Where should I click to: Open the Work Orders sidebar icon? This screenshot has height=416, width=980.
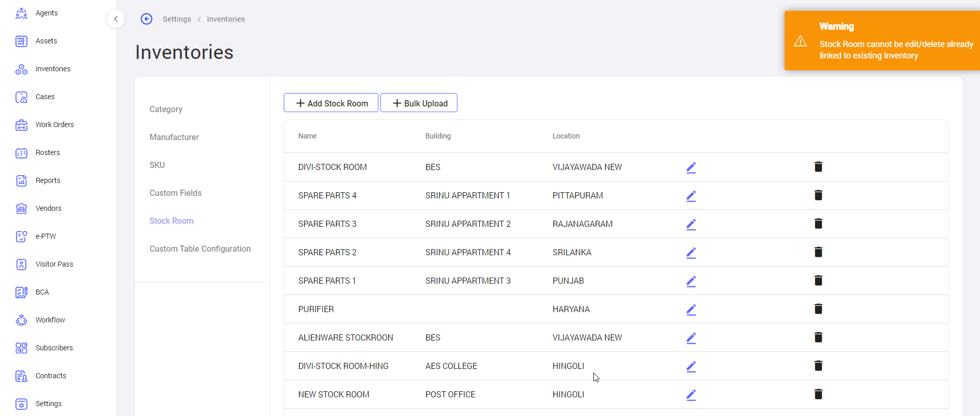[x=21, y=125]
